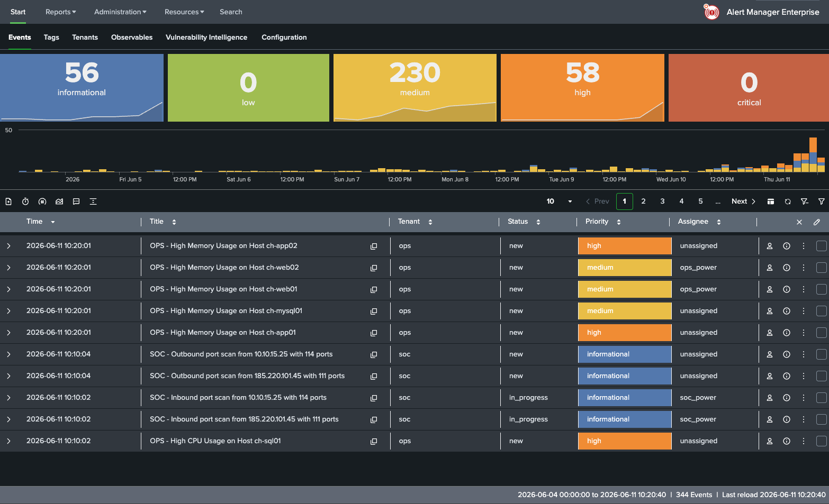Click the orange high priority tile
This screenshot has height=504, width=829.
point(582,88)
